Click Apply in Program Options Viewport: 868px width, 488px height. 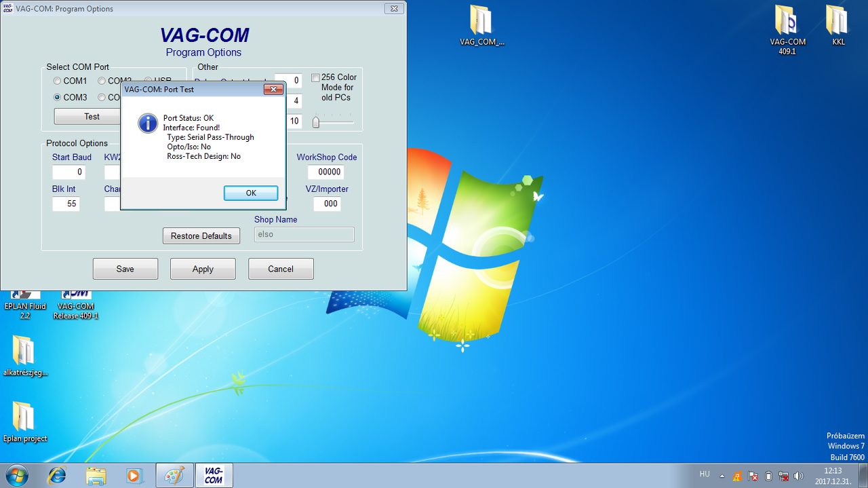tap(203, 269)
